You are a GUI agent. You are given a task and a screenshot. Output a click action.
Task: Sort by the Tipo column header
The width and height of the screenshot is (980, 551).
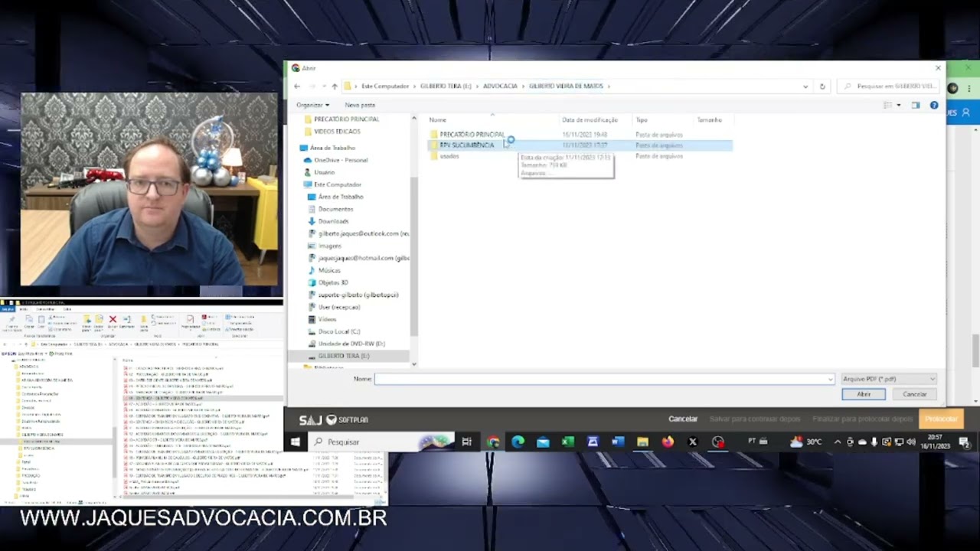tap(642, 120)
